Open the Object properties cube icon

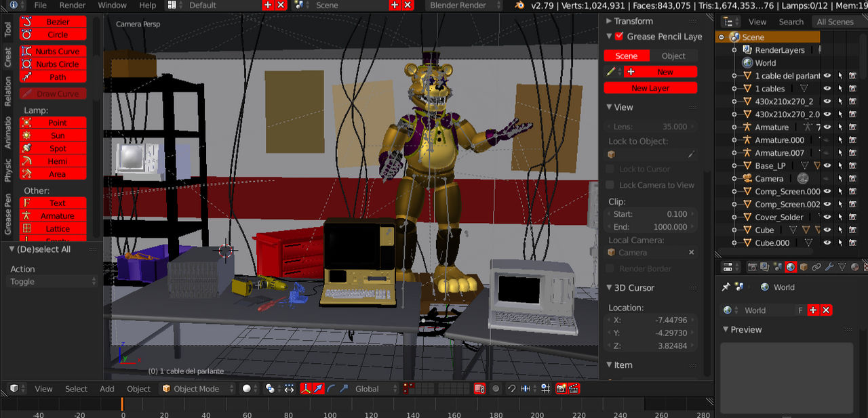pos(804,266)
